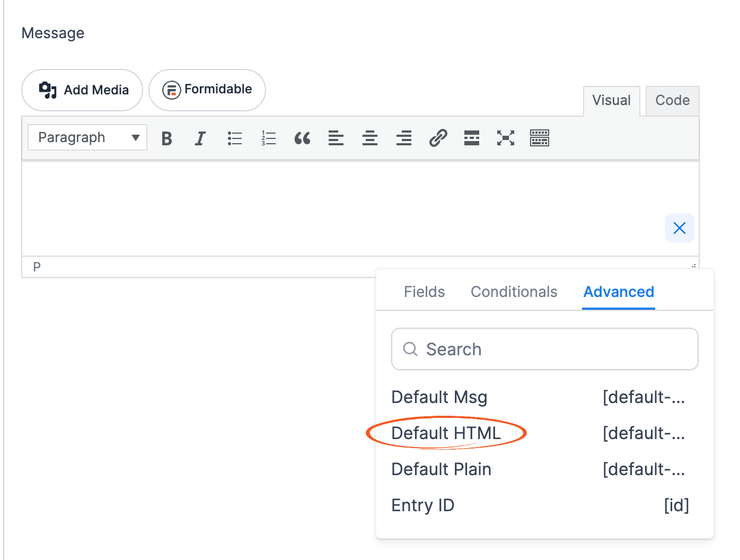Open the Conditionals tab
The height and width of the screenshot is (560, 740).
pyautogui.click(x=514, y=292)
